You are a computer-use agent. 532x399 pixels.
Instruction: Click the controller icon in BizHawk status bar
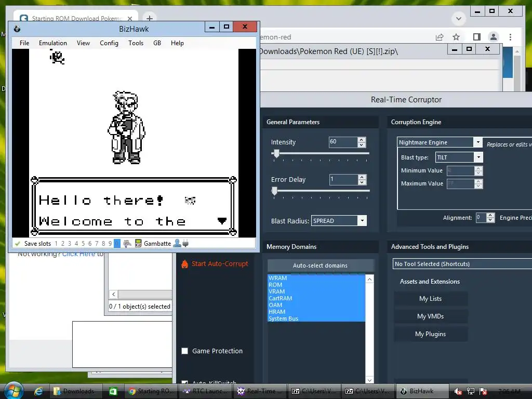tap(127, 243)
